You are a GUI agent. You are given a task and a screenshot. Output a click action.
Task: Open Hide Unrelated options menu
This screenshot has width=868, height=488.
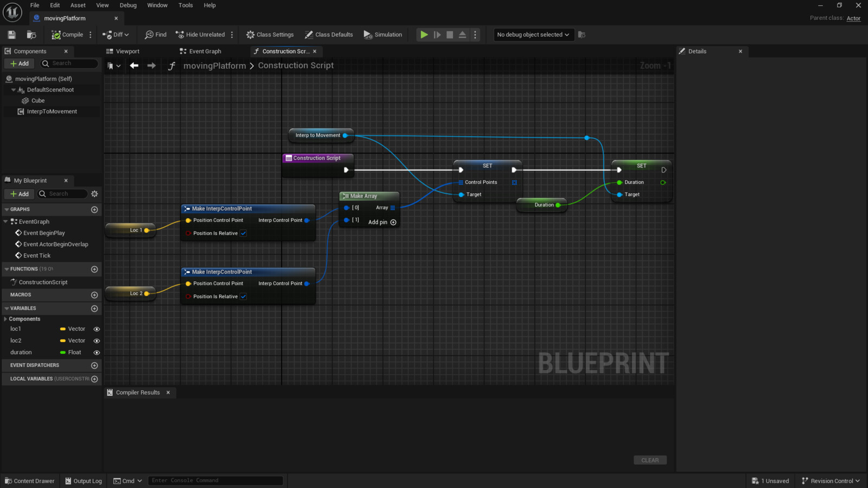click(x=232, y=35)
